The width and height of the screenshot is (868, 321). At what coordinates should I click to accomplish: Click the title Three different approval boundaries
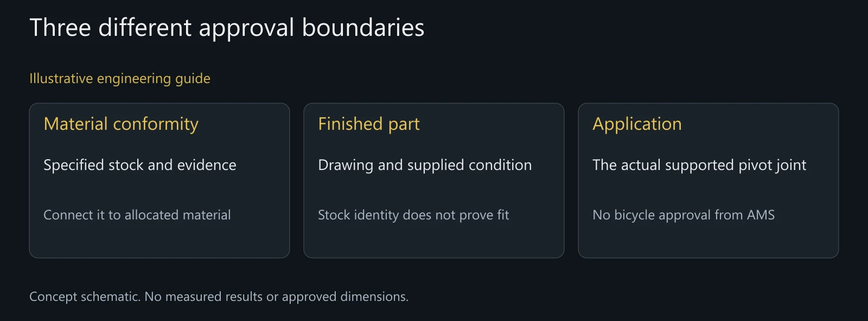(x=227, y=28)
